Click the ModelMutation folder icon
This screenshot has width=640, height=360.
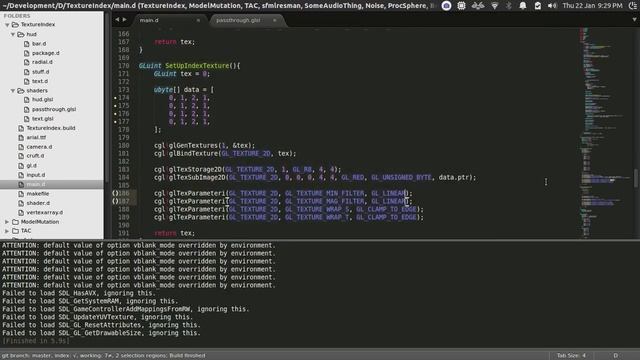pos(15,222)
